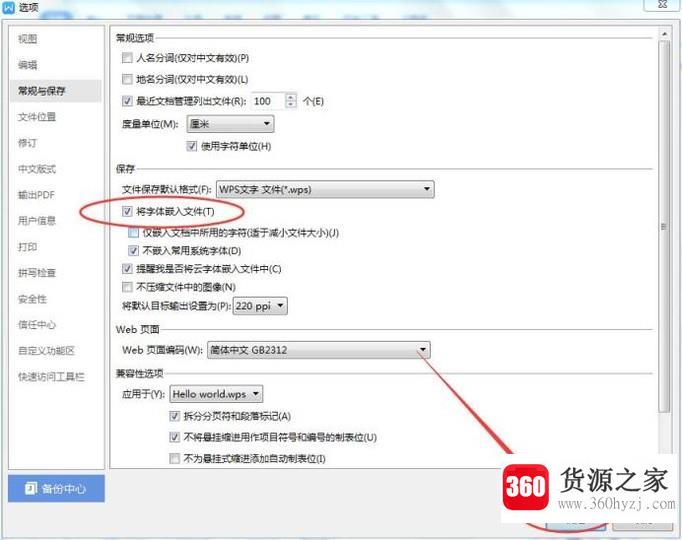Close the 选项 dialog
Screen dimensions: 682x540
662,5
